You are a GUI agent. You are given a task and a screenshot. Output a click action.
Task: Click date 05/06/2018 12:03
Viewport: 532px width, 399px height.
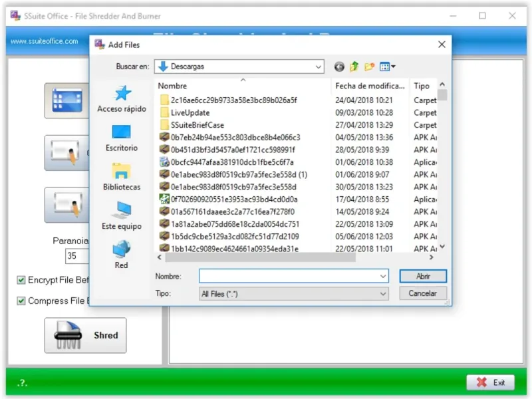click(364, 237)
